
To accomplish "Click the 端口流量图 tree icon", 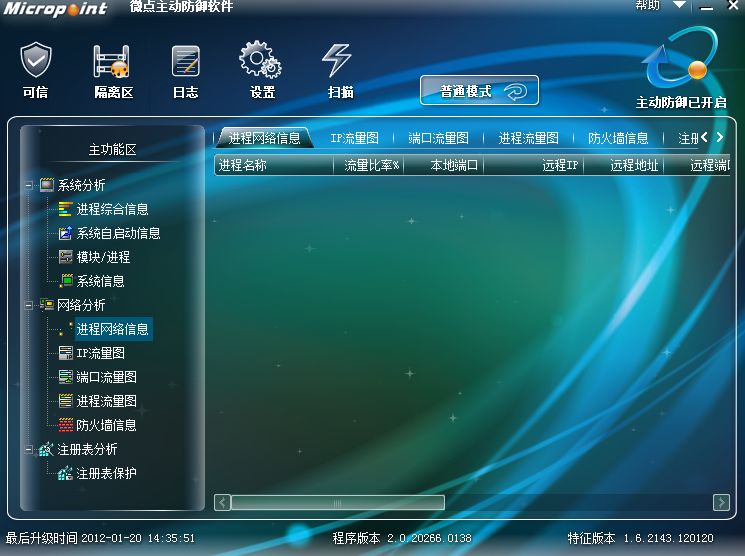I will (x=65, y=377).
